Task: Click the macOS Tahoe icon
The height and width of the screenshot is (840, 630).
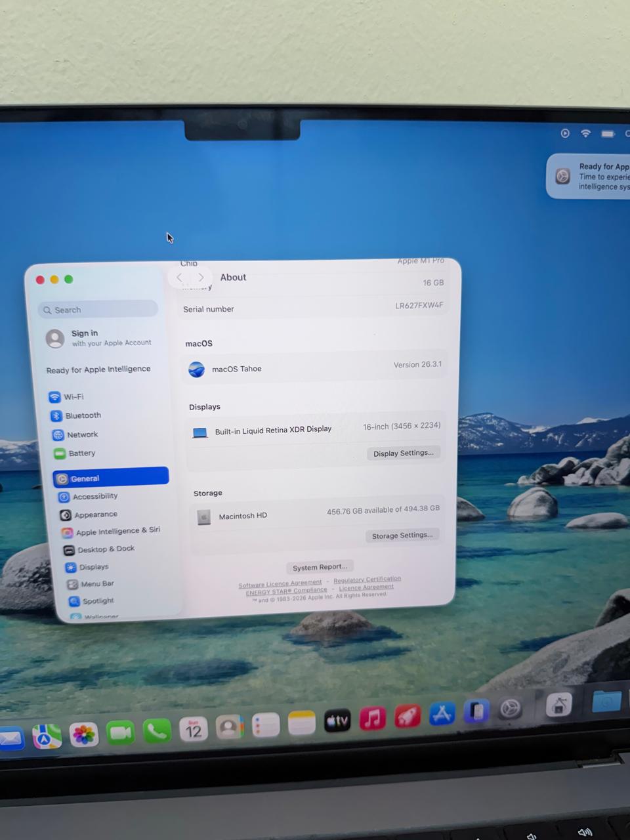Action: click(x=196, y=369)
